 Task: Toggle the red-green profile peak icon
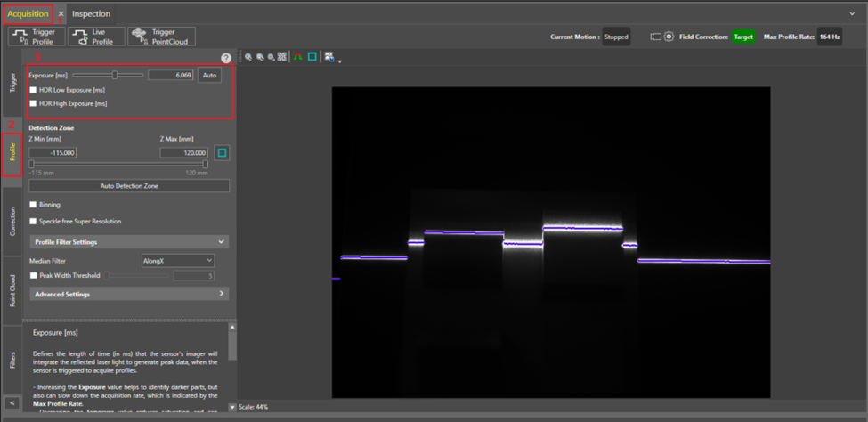click(x=298, y=57)
